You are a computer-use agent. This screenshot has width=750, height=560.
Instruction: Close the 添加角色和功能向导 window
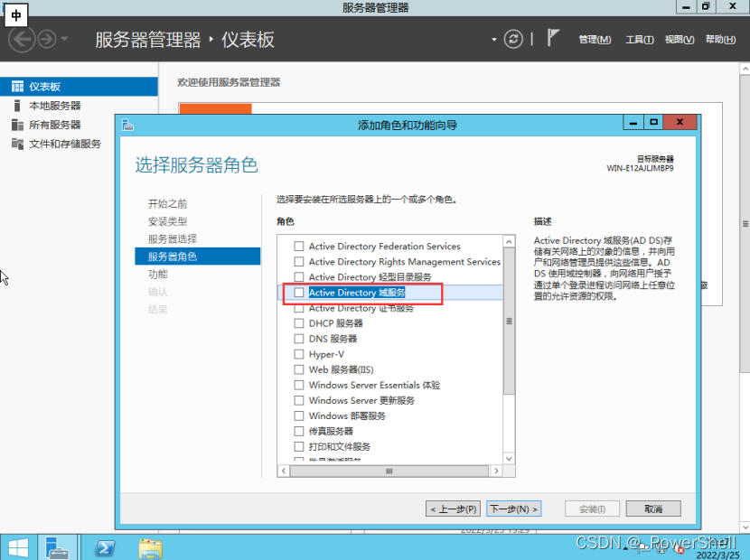(x=680, y=123)
